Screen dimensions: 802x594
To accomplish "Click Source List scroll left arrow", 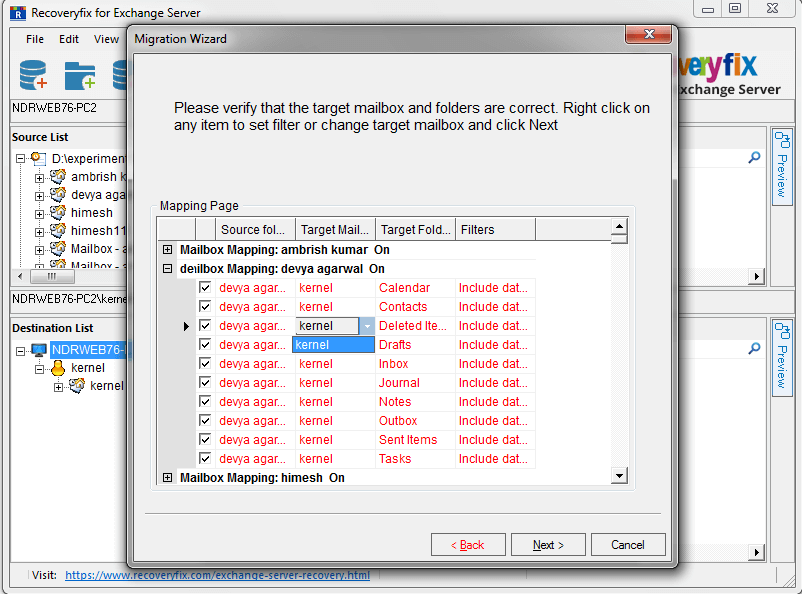I will pos(20,276).
